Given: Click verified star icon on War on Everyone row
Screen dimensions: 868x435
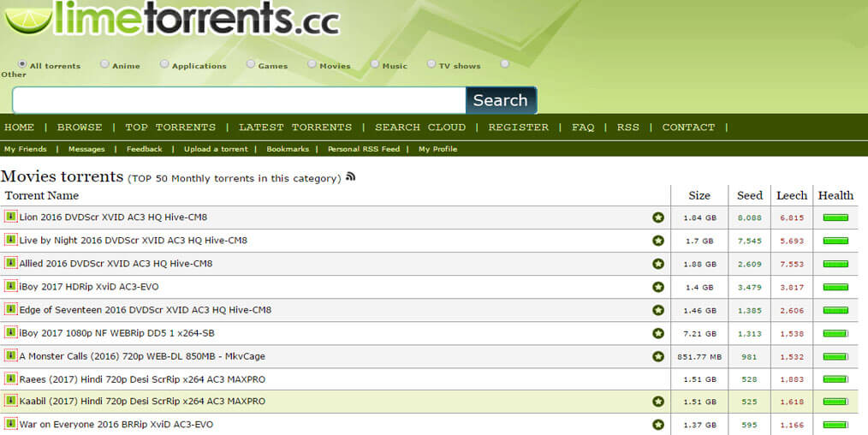Looking at the screenshot, I should tap(657, 425).
